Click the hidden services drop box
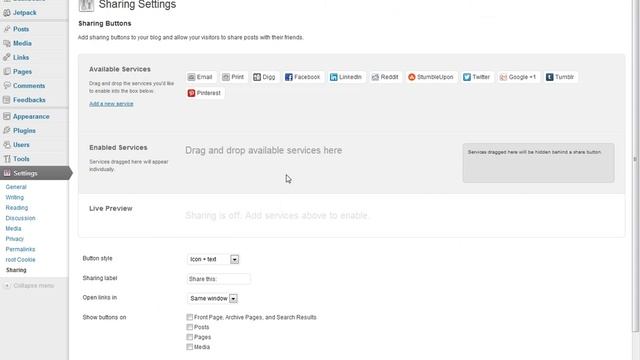The image size is (640, 360). (538, 163)
